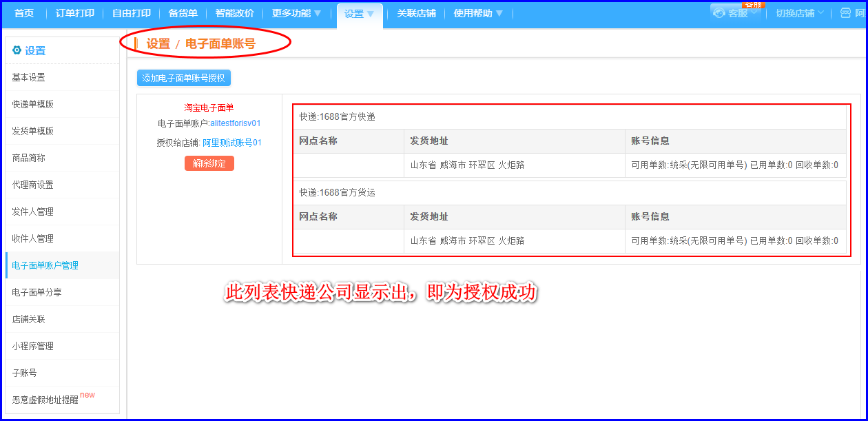Image resolution: width=868 pixels, height=421 pixels.
Task: Select 代理商设置 in the sidebar
Action: tap(62, 185)
